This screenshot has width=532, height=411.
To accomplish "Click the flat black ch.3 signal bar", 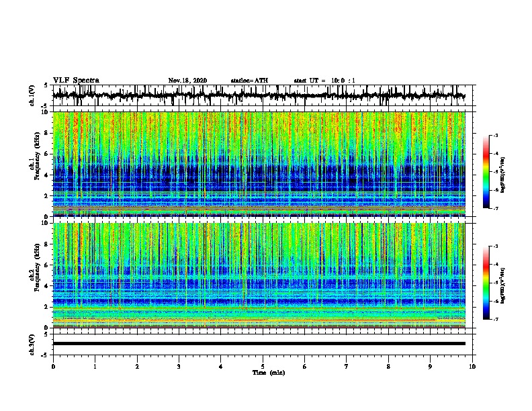I will 259,344.
